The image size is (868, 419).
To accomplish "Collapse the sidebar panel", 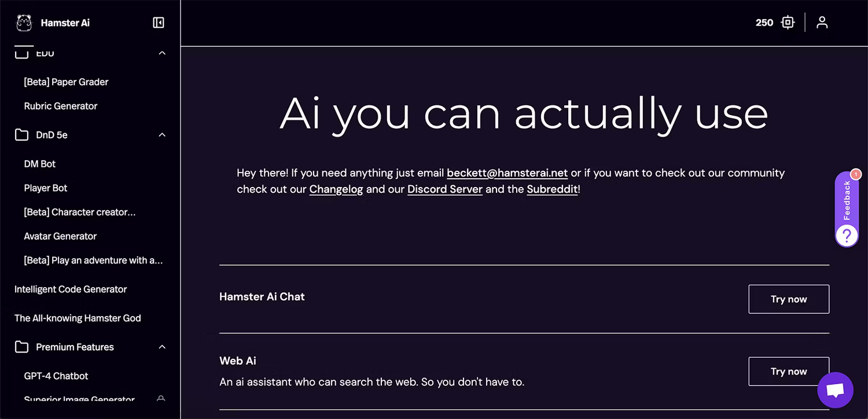I will click(158, 23).
